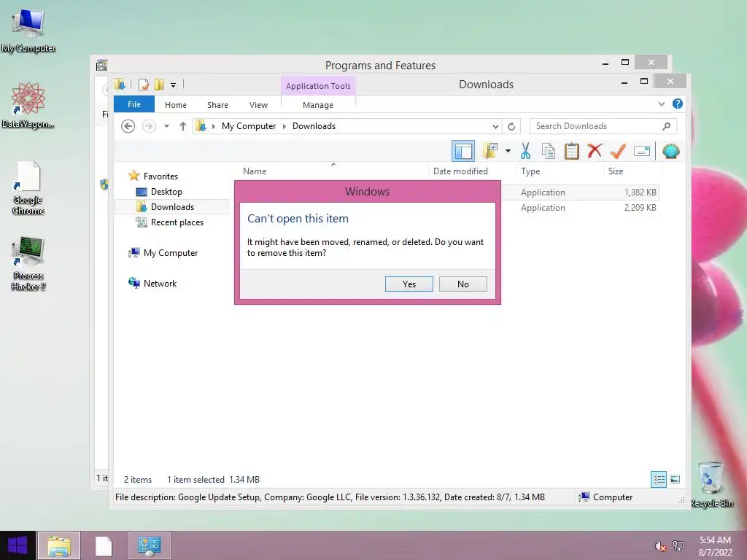The image size is (747, 560).
Task: Click the search magnifier icon
Action: coord(667,126)
